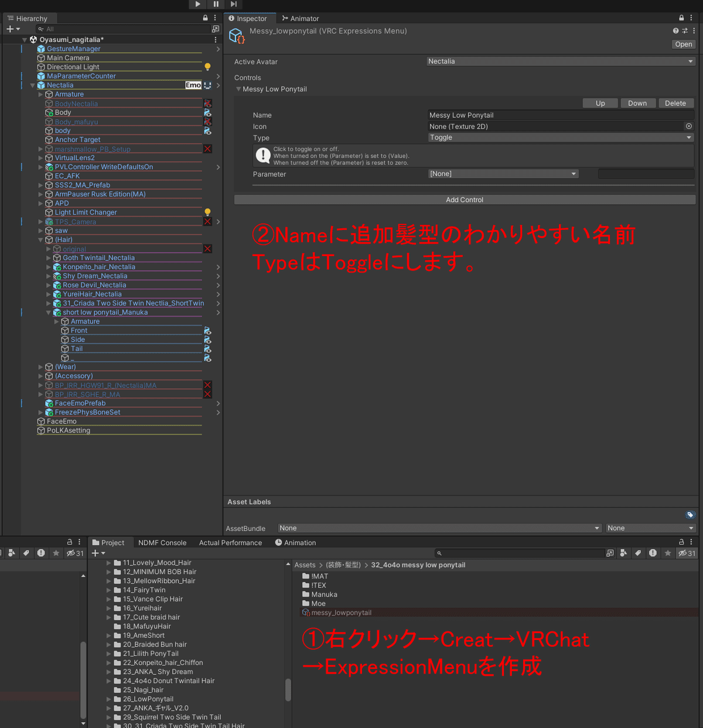Select the GestureManager prefab in Hierarchy
The height and width of the screenshot is (728, 703).
click(73, 49)
